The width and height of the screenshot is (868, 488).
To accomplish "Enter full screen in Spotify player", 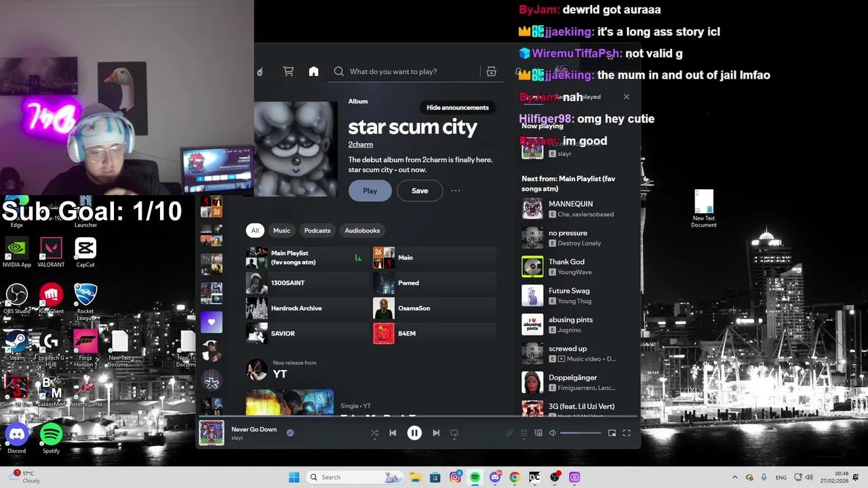I will (627, 433).
